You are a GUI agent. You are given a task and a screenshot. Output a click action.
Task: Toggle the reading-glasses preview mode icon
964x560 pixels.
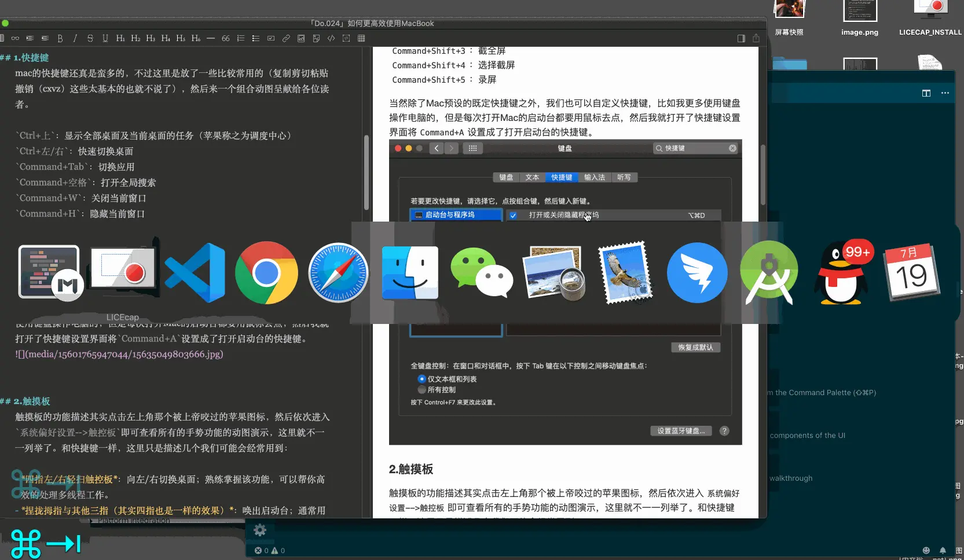click(x=15, y=38)
